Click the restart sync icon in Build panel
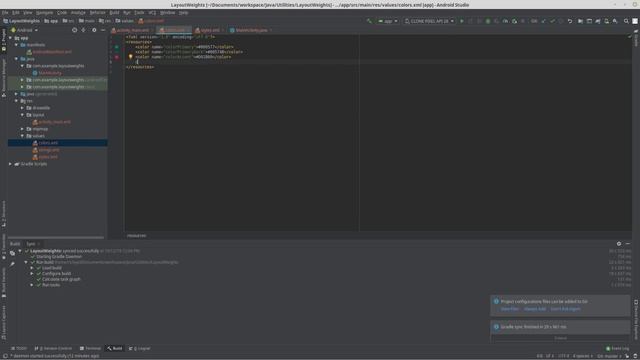 (x=12, y=253)
